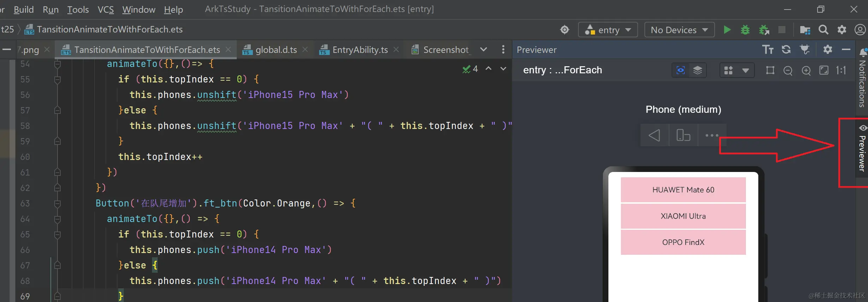Image resolution: width=868 pixels, height=302 pixels.
Task: Open the Tools menu
Action: (78, 10)
